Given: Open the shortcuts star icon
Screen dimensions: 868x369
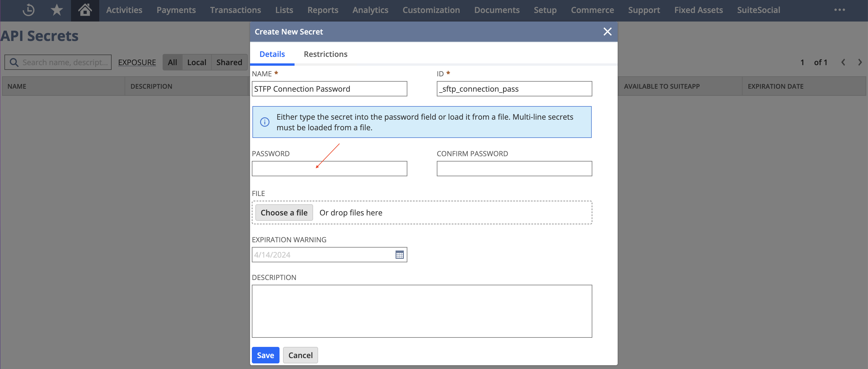Looking at the screenshot, I should coord(57,10).
